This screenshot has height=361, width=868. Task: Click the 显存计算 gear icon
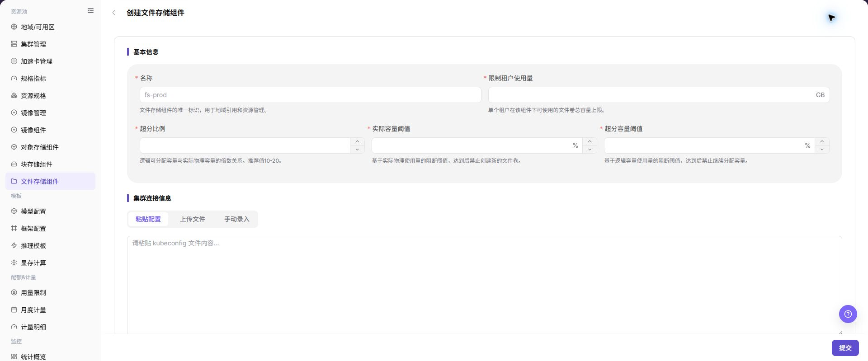(x=14, y=263)
